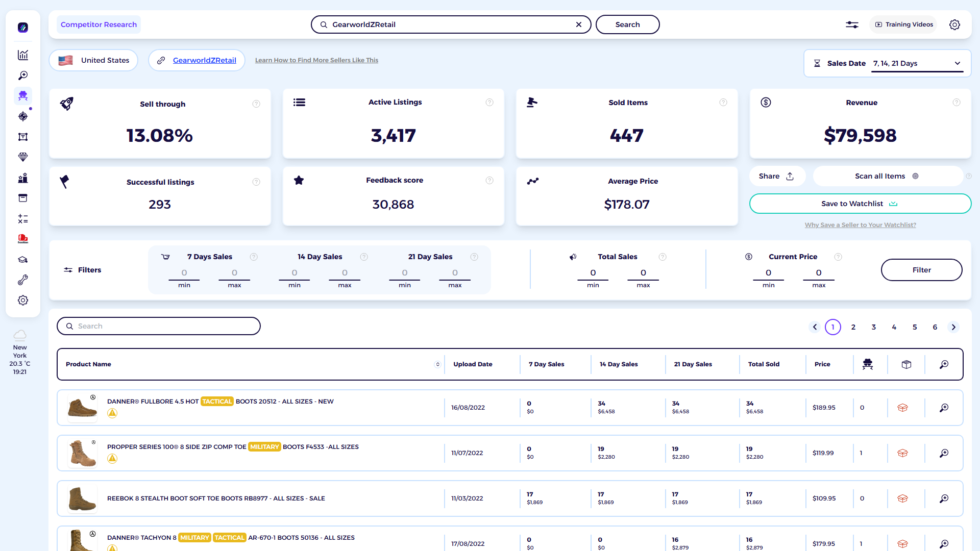Click the magnifier icon in Propper Series row
Viewport: 980px width, 551px height.
pyautogui.click(x=944, y=453)
